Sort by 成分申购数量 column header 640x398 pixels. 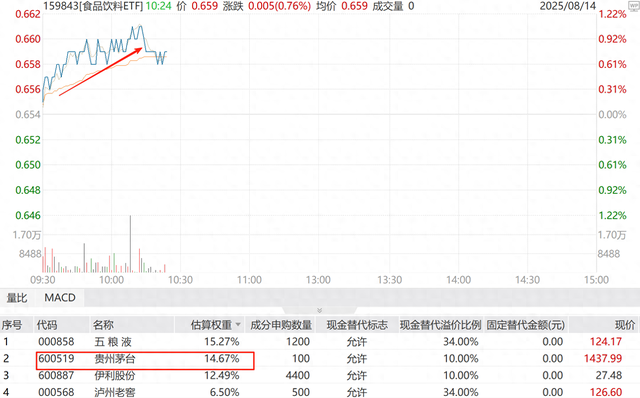281,325
